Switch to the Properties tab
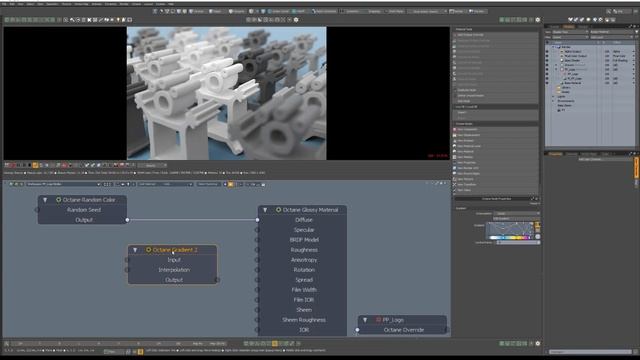 pyautogui.click(x=555, y=154)
